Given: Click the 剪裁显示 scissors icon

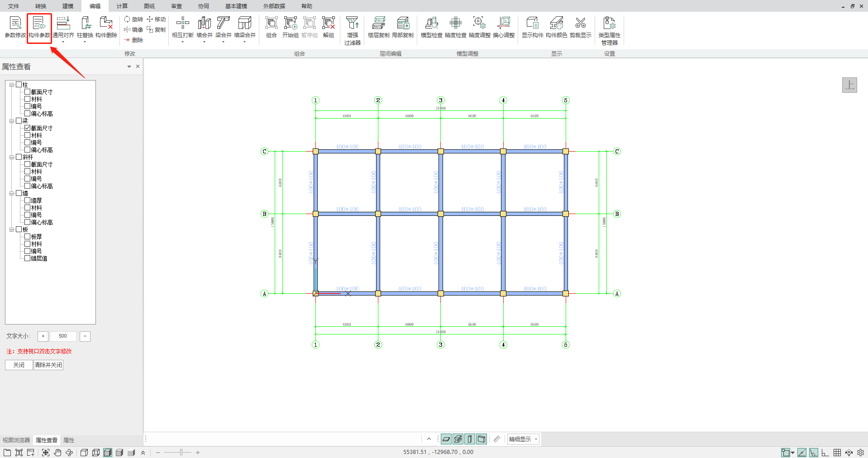Looking at the screenshot, I should pyautogui.click(x=580, y=24).
